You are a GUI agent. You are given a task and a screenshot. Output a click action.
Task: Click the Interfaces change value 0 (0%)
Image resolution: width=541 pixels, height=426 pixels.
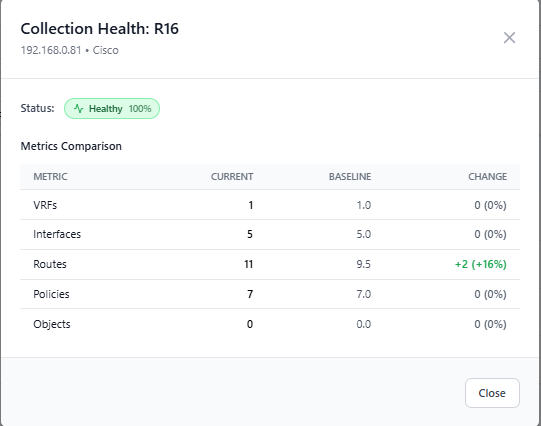[490, 234]
